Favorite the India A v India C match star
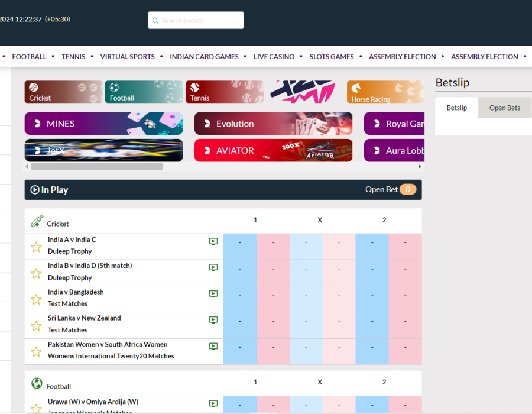The image size is (532, 414). 36,247
